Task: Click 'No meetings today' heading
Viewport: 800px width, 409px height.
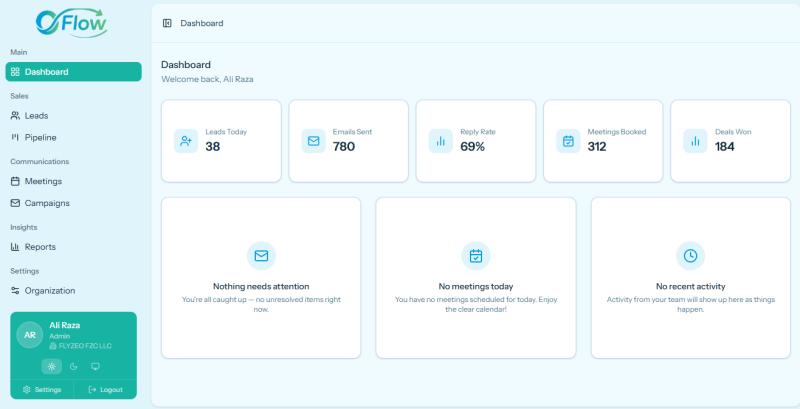Action: click(x=476, y=287)
